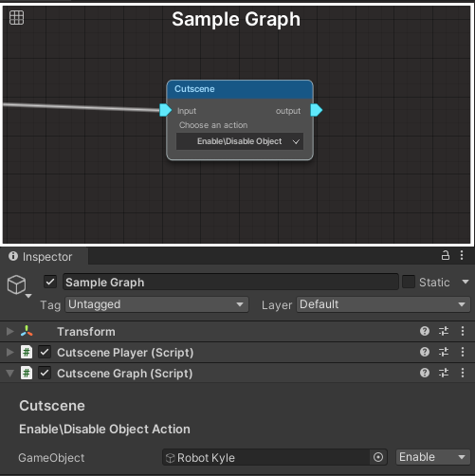Screen dimensions: 475x476
Task: Disable Cutscene Player script checkbox
Action: pyautogui.click(x=45, y=352)
